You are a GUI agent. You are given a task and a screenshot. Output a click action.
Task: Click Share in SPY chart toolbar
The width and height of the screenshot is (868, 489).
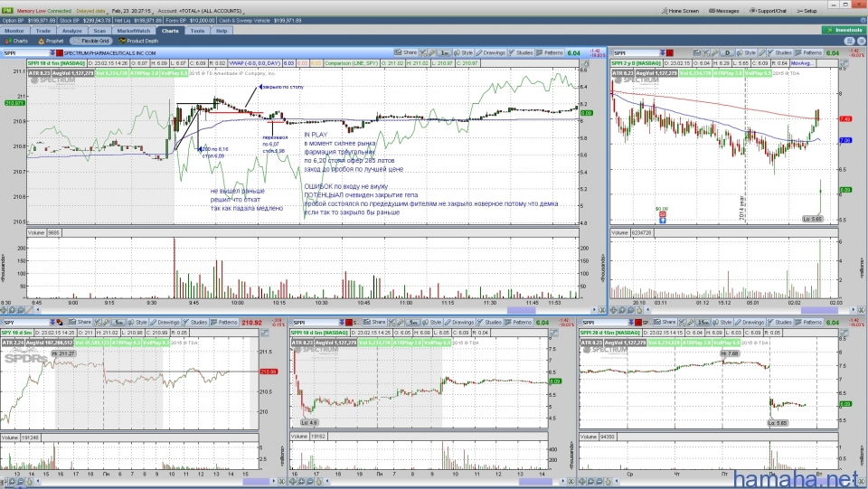coord(80,322)
